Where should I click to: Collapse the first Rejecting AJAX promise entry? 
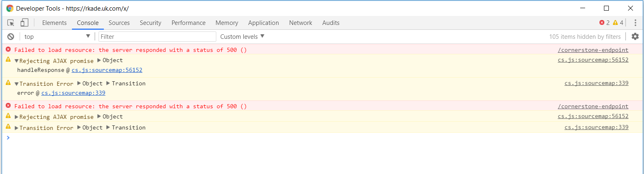[x=16, y=61]
